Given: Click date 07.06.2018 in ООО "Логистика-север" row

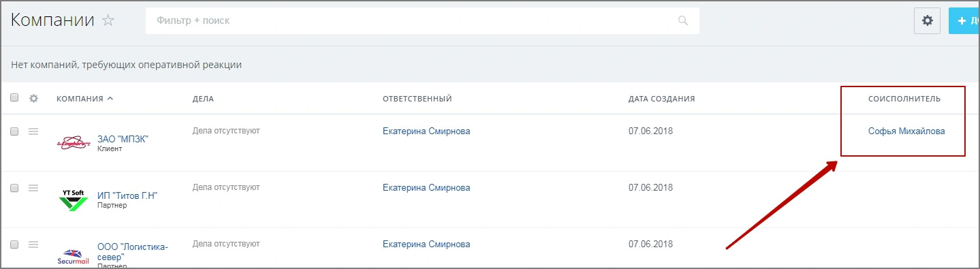Looking at the screenshot, I should 650,244.
